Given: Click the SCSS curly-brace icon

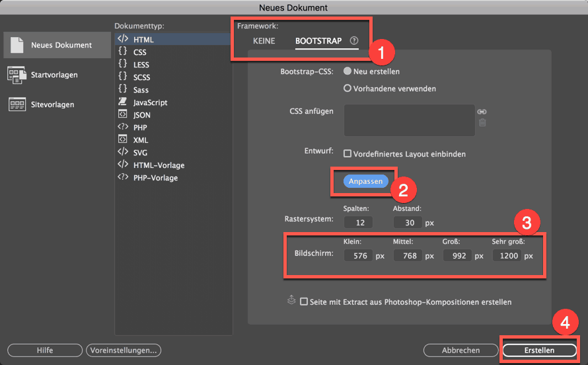Looking at the screenshot, I should pyautogui.click(x=123, y=76).
